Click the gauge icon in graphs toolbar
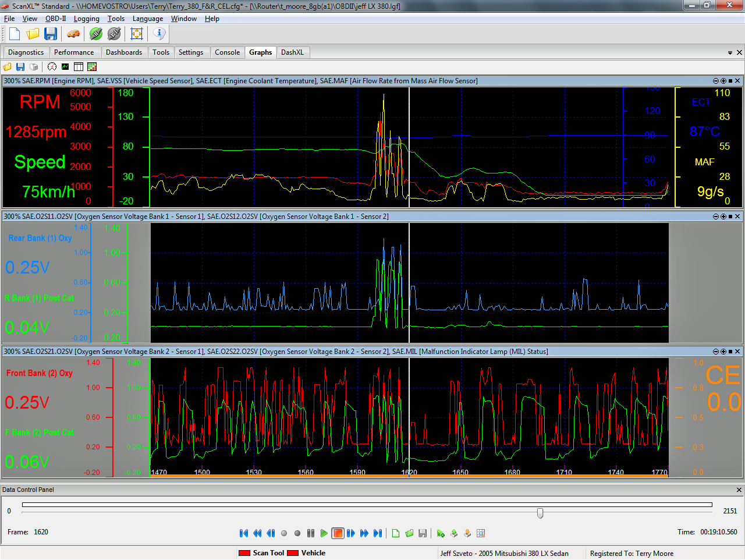 [x=52, y=67]
